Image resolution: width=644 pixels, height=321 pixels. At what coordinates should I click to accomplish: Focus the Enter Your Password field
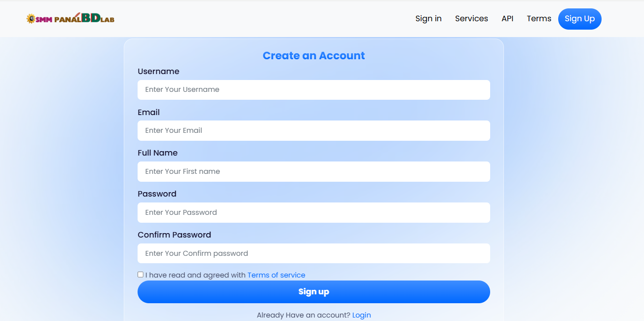(x=314, y=213)
